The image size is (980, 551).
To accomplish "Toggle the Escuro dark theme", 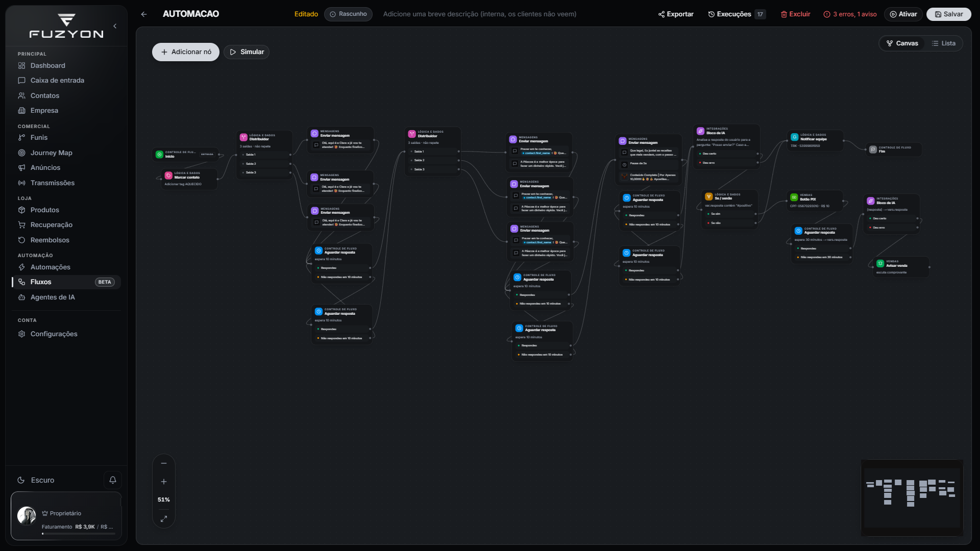I will click(x=36, y=480).
